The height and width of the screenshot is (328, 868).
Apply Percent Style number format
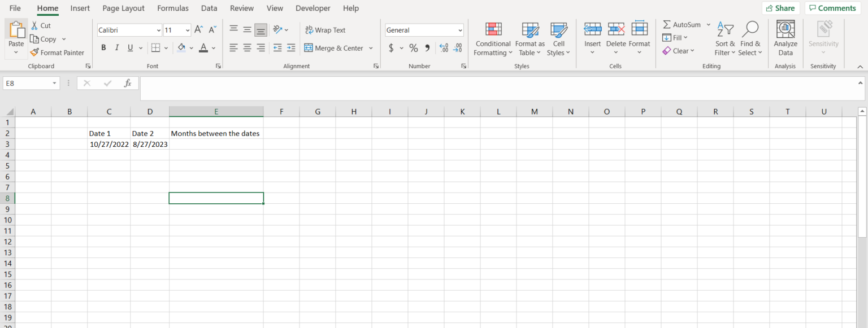click(x=414, y=48)
